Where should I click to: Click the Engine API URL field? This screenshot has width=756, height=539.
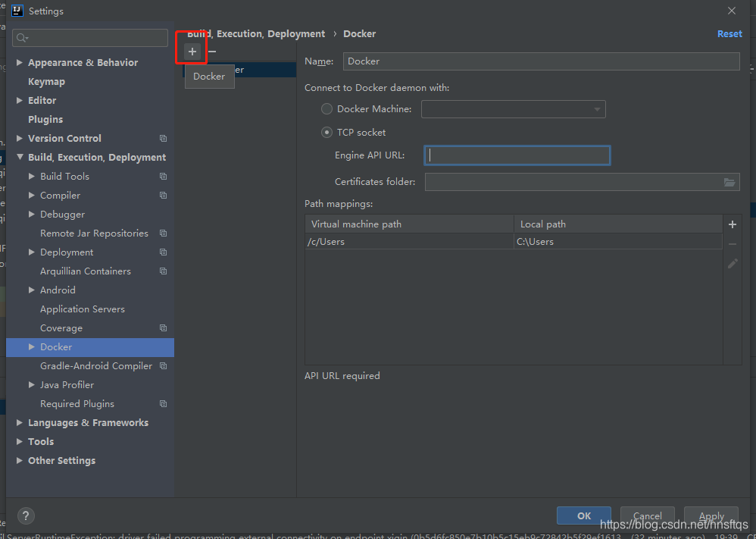click(x=517, y=155)
